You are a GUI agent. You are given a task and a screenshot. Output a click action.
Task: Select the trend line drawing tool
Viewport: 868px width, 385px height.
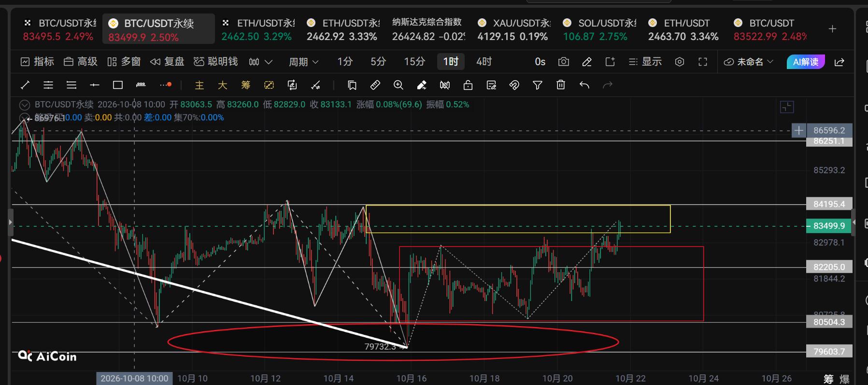coord(26,85)
